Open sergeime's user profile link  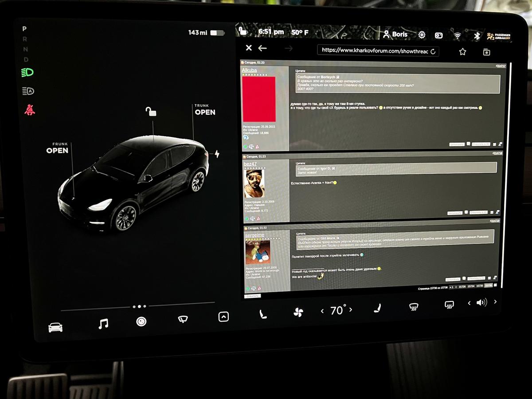click(254, 235)
